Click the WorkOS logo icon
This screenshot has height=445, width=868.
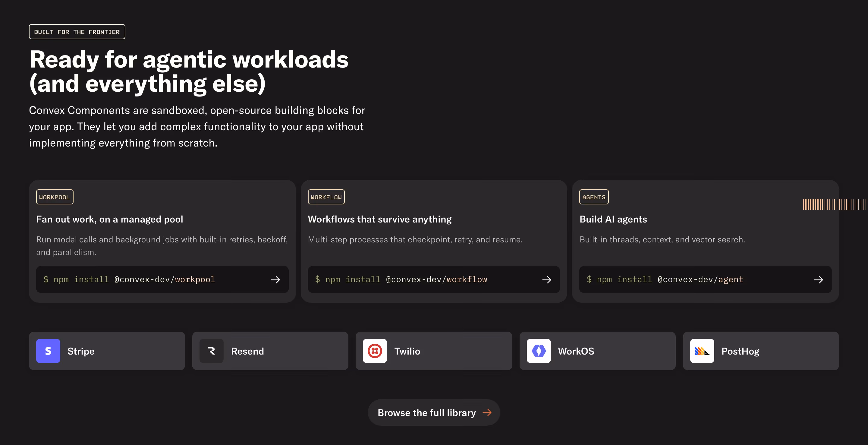(x=539, y=351)
